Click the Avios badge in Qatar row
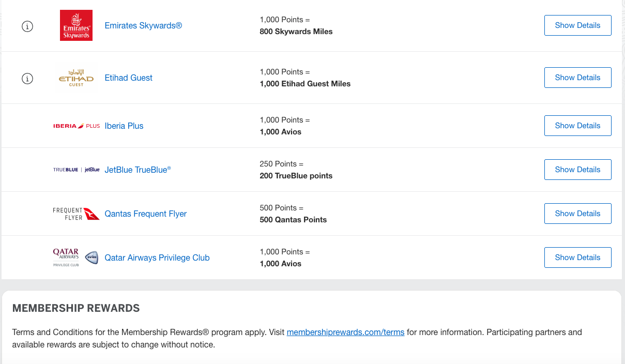The width and height of the screenshot is (625, 364). point(92,258)
